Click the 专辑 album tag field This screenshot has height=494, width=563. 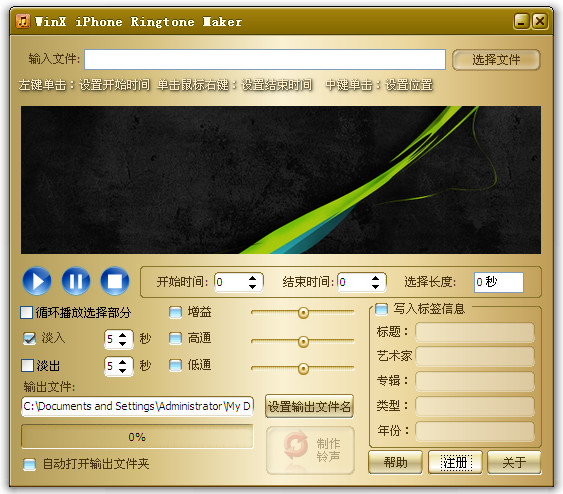coord(475,381)
